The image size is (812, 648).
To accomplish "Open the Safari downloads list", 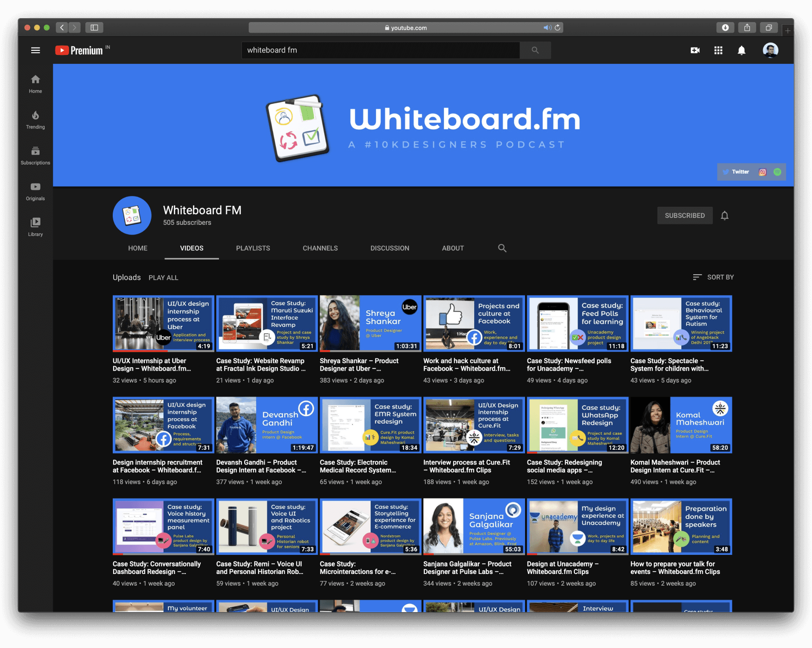I will [x=726, y=27].
